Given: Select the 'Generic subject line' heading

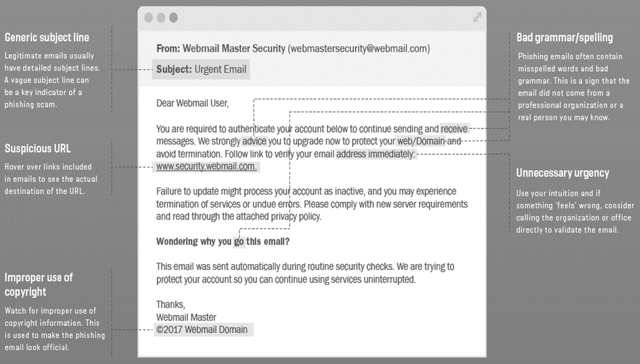Looking at the screenshot, I should 47,37.
